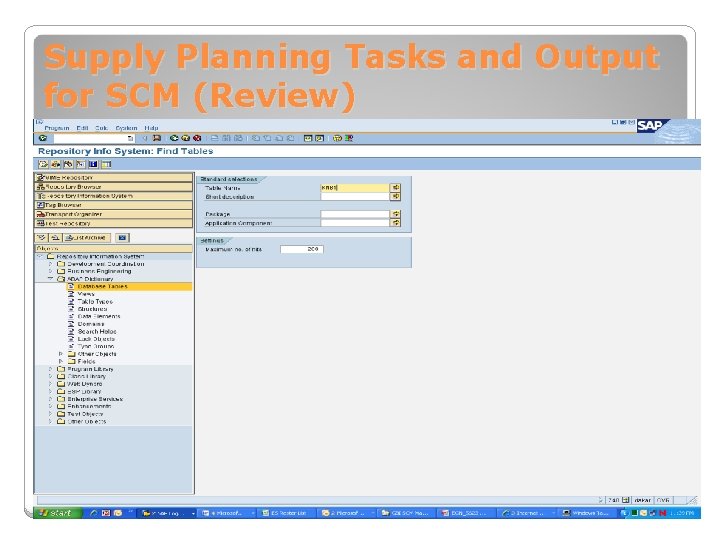Select the Views tree item
Screen dimensions: 720x540
(x=86, y=294)
